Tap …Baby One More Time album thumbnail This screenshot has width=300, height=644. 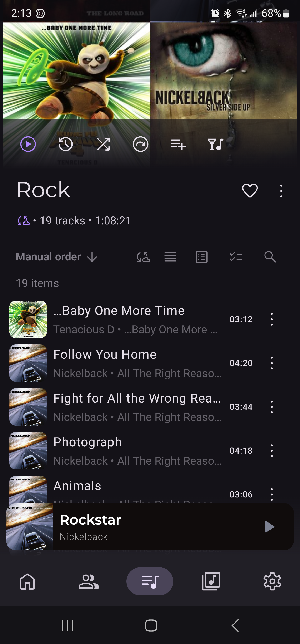pos(28,319)
